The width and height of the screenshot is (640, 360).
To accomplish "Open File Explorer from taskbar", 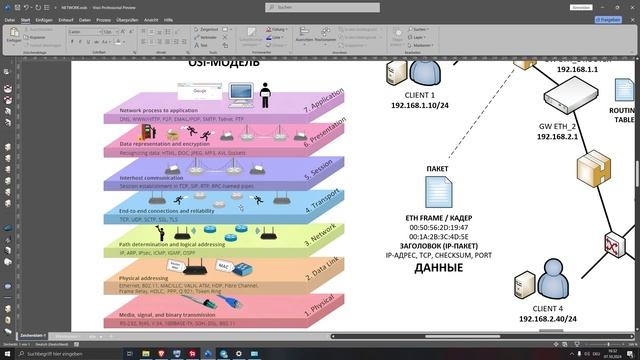I will point(146,353).
